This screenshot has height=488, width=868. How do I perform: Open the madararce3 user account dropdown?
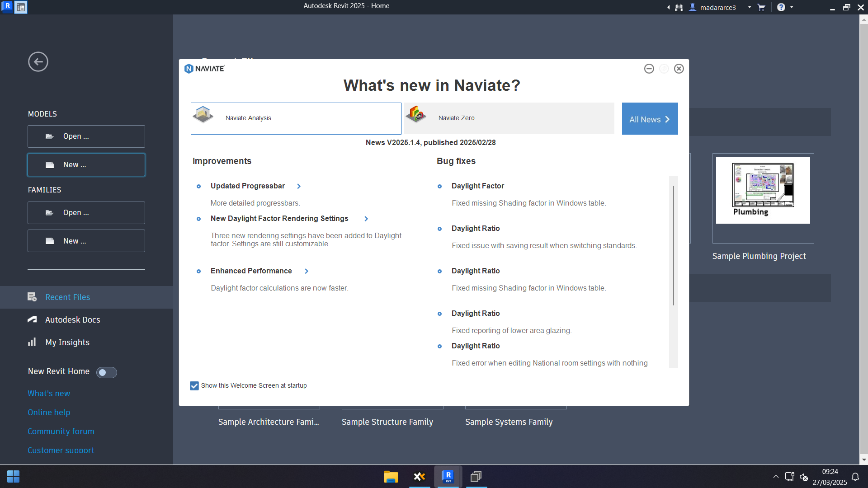[x=749, y=7]
